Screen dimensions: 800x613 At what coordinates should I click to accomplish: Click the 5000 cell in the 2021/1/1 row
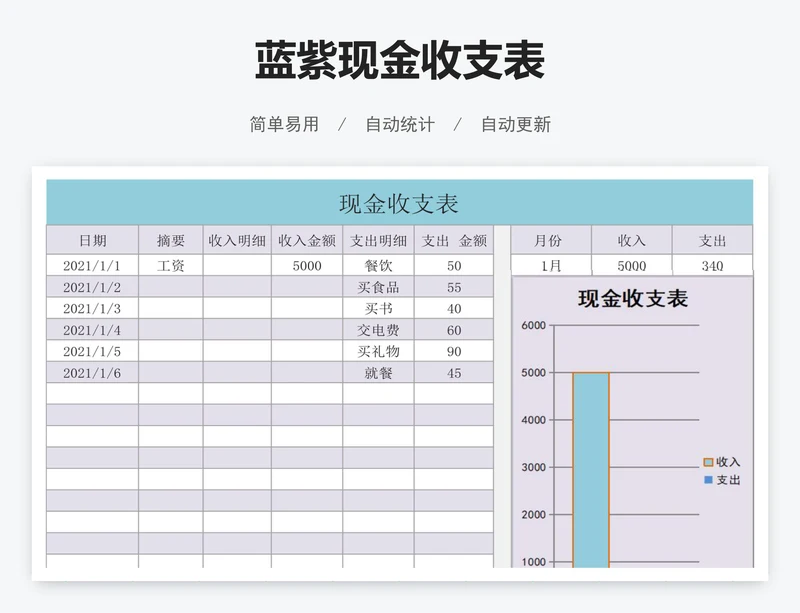(x=307, y=265)
